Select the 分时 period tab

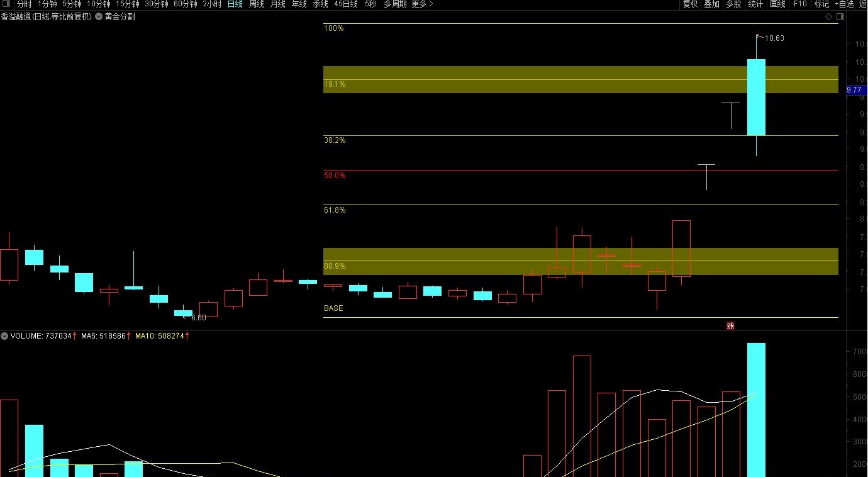click(24, 4)
